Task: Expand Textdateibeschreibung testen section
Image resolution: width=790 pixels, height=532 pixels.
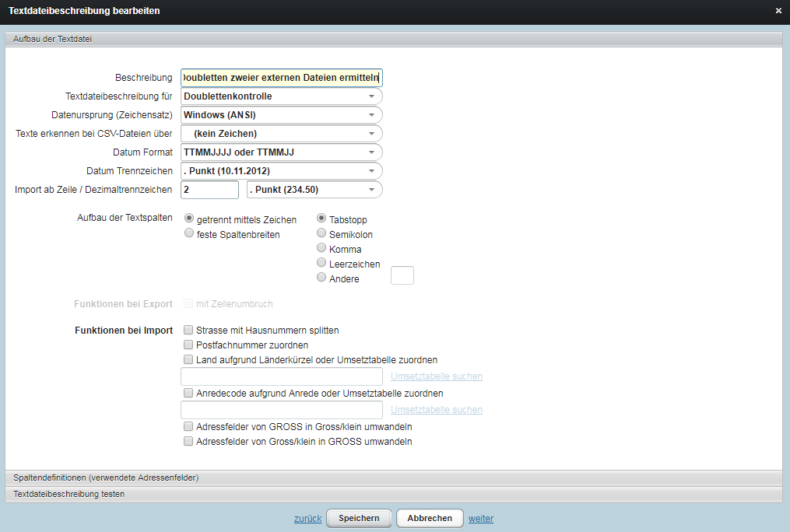Action: (x=68, y=494)
